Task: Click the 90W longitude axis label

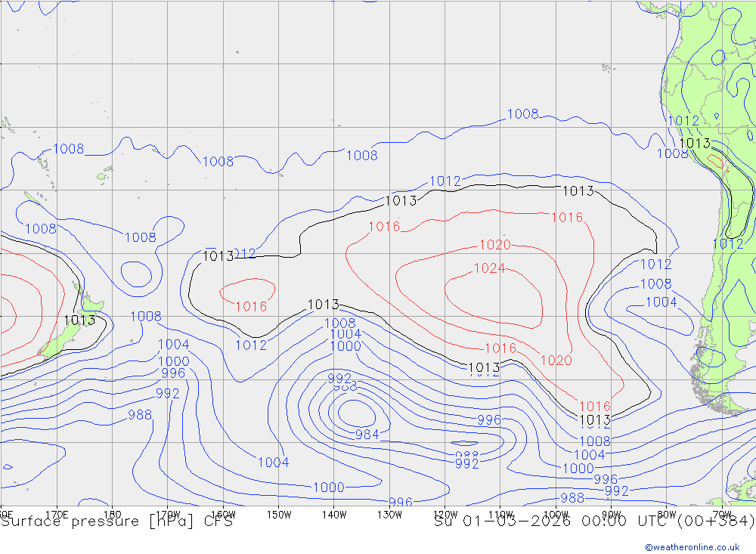Action: click(612, 515)
